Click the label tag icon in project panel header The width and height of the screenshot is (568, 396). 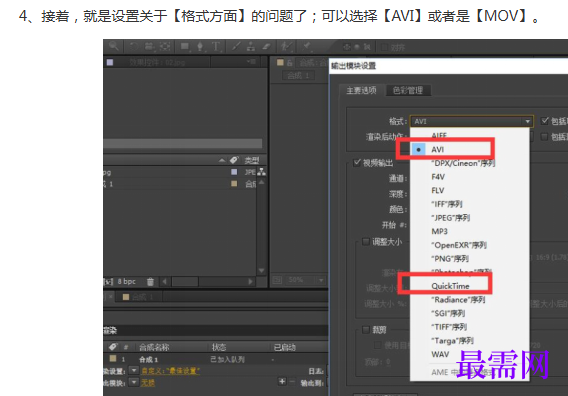click(234, 160)
